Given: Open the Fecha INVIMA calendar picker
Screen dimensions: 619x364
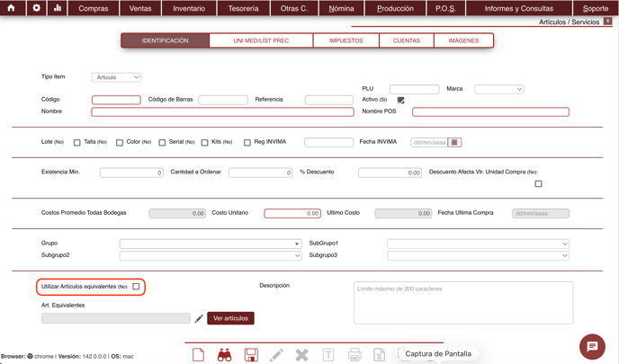Looking at the screenshot, I should tap(454, 142).
